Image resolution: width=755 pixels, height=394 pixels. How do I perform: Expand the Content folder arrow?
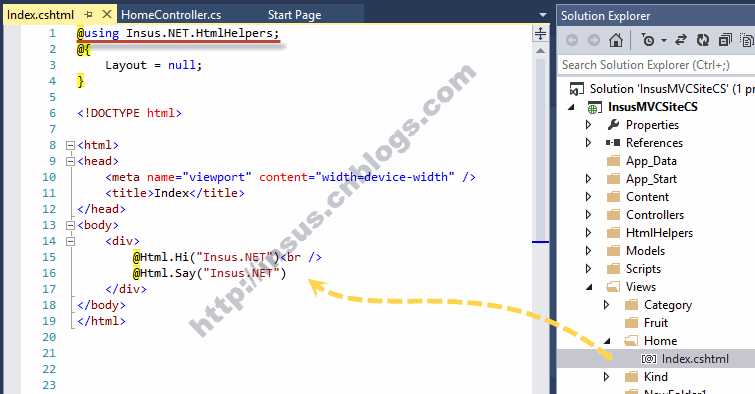pyautogui.click(x=588, y=197)
